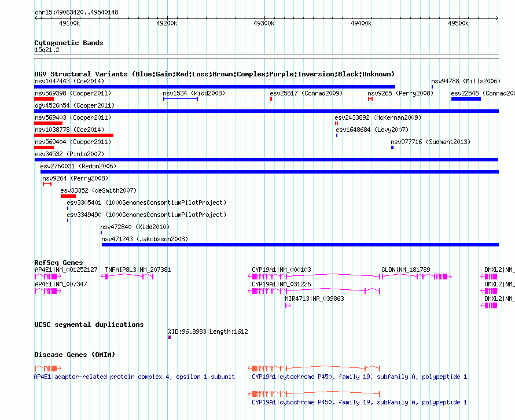Select the red loss bar under nsv569398
Image resolution: width=515 pixels, height=420 pixels.
click(x=44, y=99)
